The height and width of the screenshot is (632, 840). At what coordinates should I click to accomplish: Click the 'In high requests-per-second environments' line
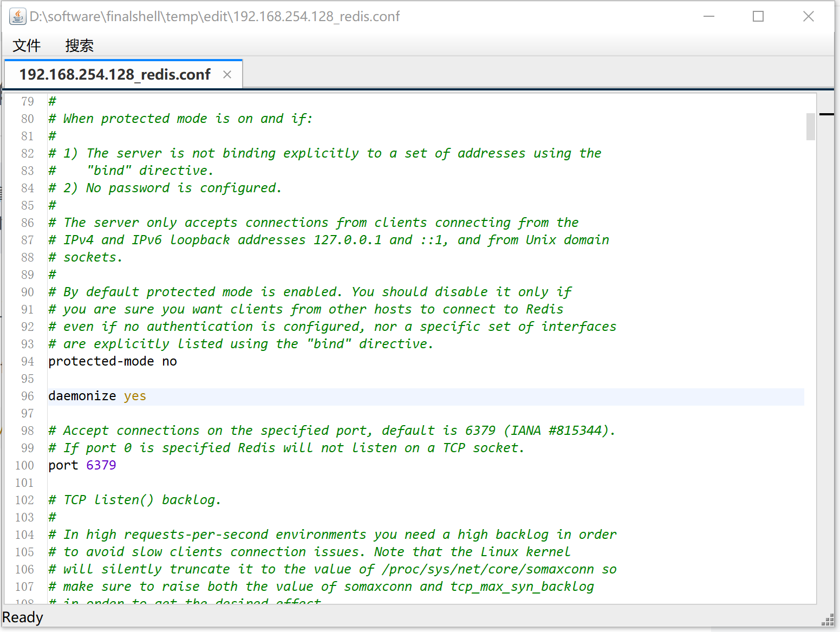click(x=333, y=535)
